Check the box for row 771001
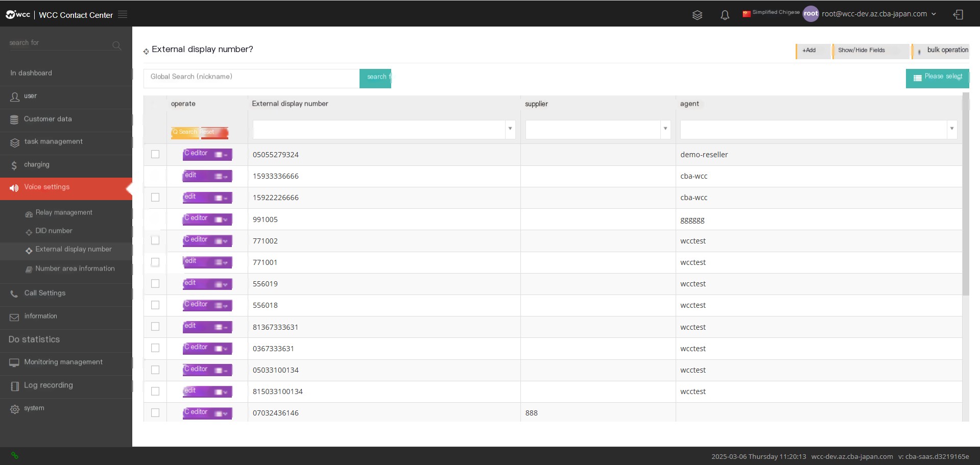This screenshot has width=980, height=465. [x=155, y=262]
